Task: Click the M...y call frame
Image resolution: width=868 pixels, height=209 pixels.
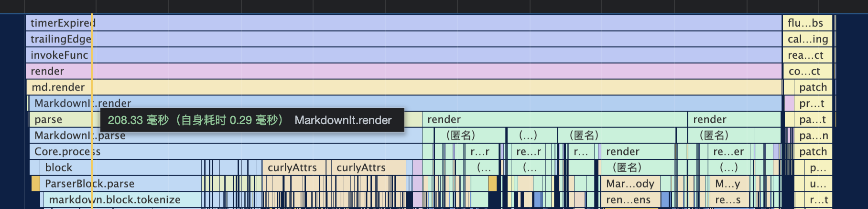Action: (727, 184)
